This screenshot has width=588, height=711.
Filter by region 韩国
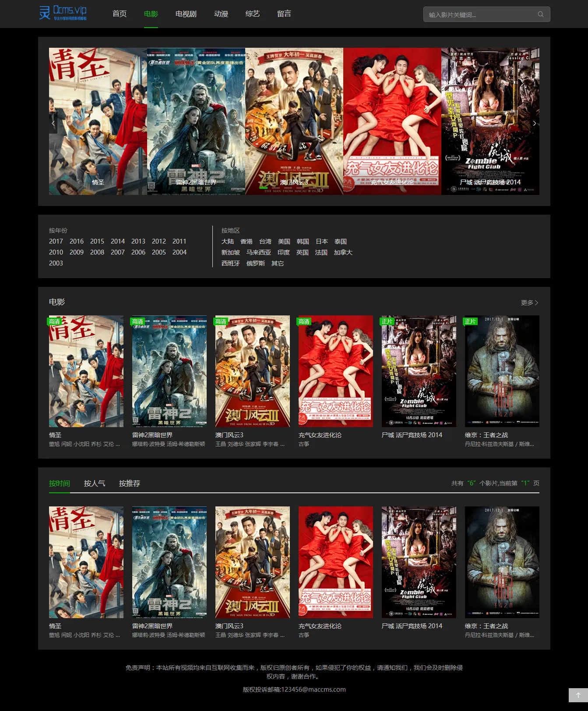pyautogui.click(x=303, y=241)
